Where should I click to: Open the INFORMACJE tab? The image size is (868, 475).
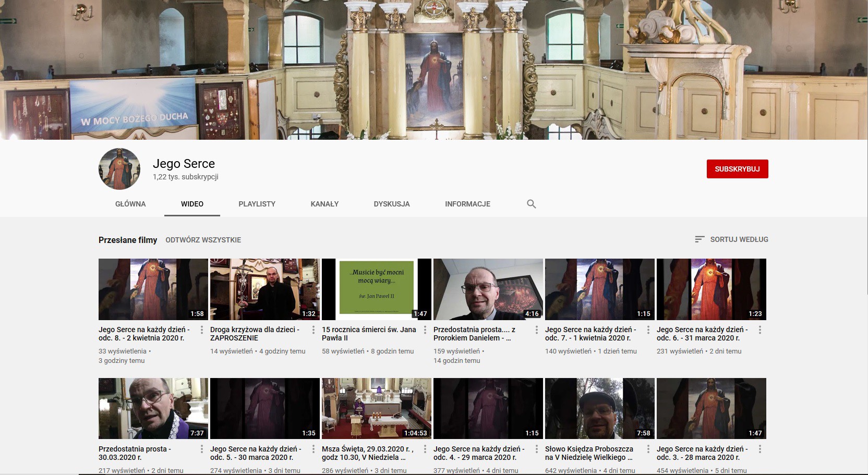point(467,204)
